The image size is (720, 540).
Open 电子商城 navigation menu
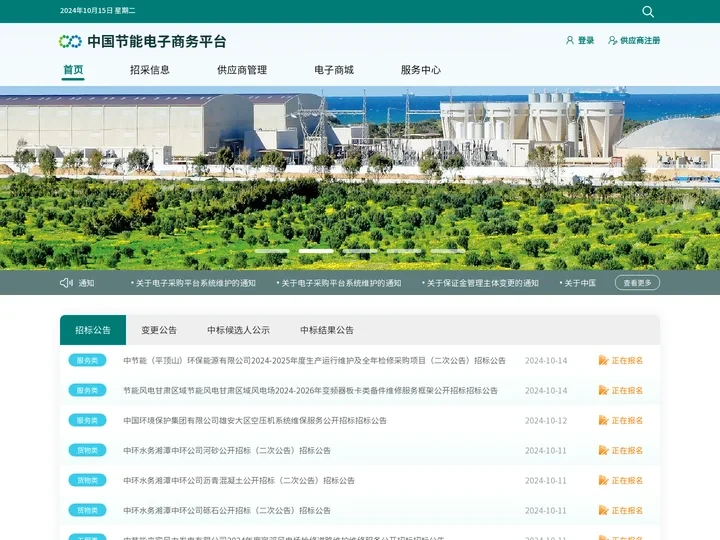coord(334,70)
